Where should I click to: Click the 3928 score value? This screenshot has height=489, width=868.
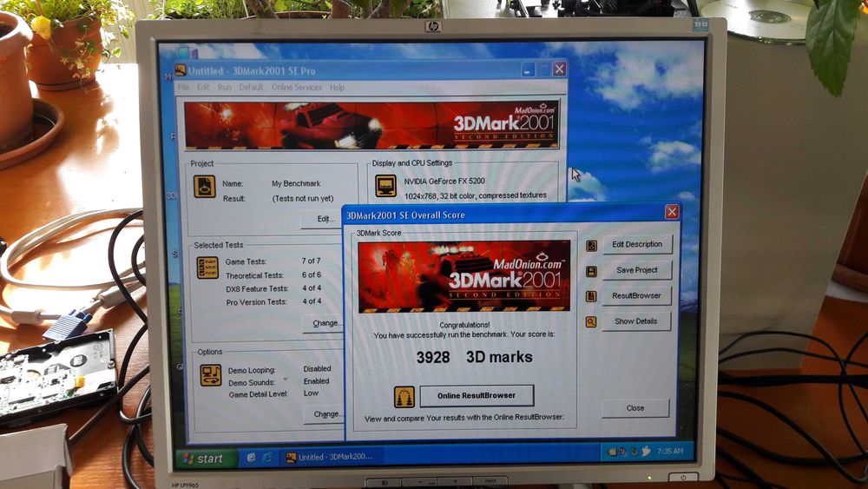[x=433, y=357]
